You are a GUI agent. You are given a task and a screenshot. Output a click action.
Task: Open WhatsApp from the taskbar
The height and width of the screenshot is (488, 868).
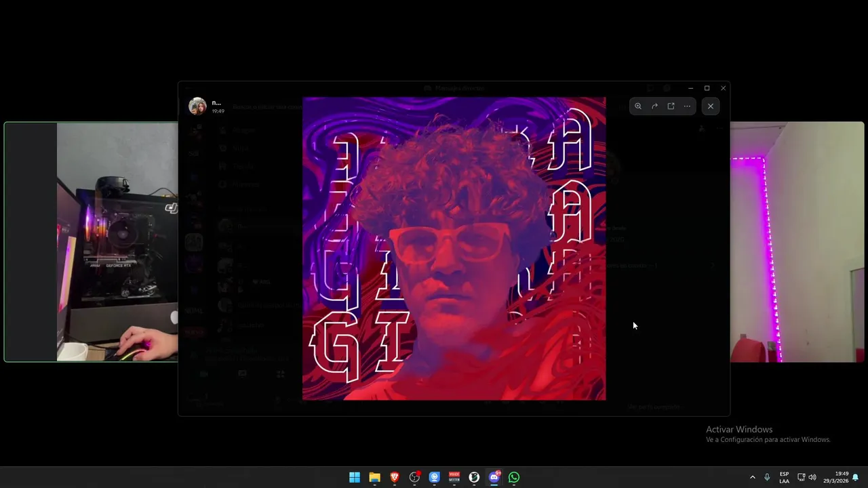point(514,477)
